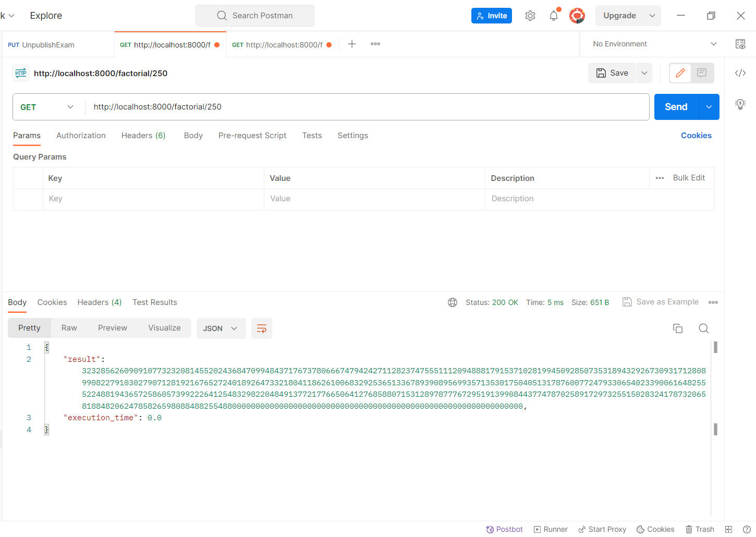Expand the Send options arrow

tap(709, 107)
